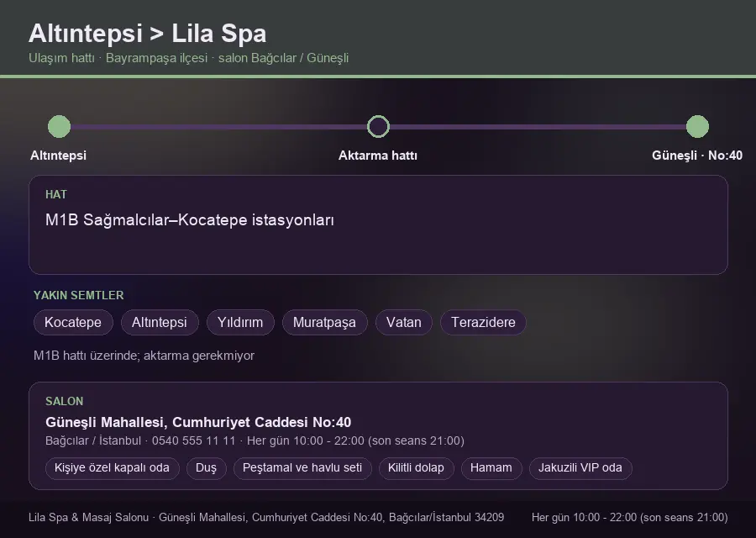Select the Altıntepsi neighborhood chip

coord(159,322)
